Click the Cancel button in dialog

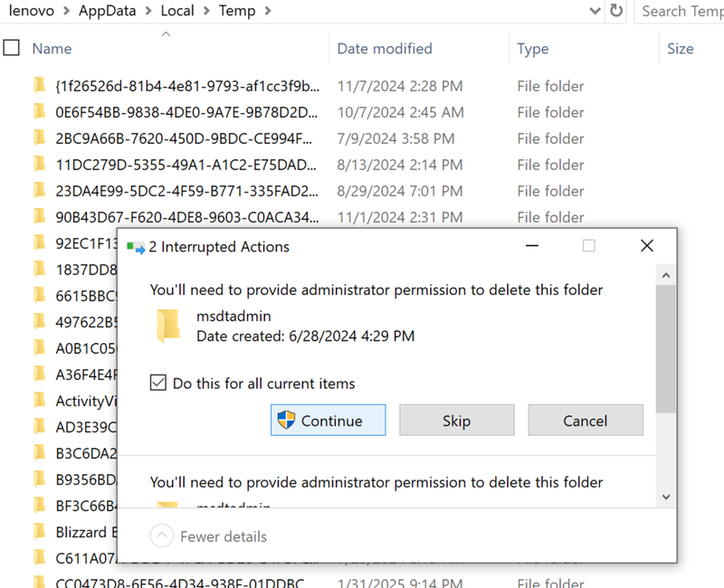point(586,420)
